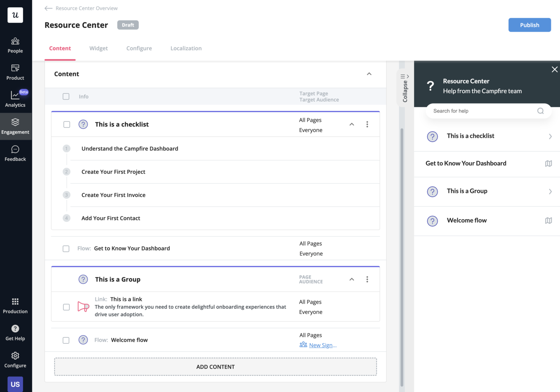The image size is (560, 392).
Task: Click the Production icon in the sidebar
Action: [15, 305]
